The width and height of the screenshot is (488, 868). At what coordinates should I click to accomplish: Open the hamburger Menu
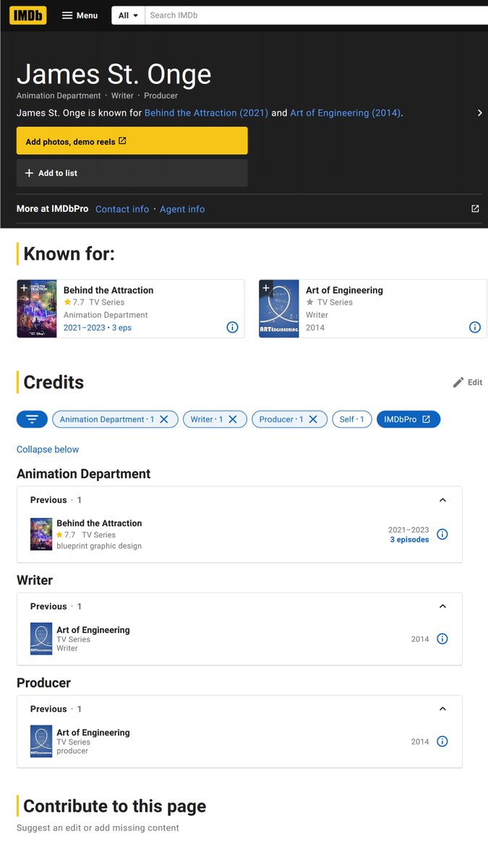[x=80, y=15]
